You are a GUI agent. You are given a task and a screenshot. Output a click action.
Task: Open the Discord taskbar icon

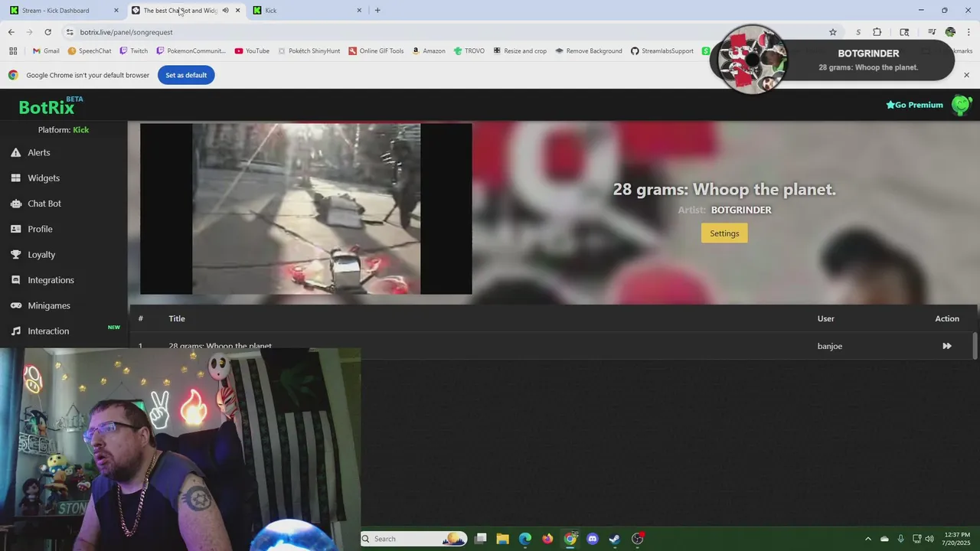(x=592, y=539)
